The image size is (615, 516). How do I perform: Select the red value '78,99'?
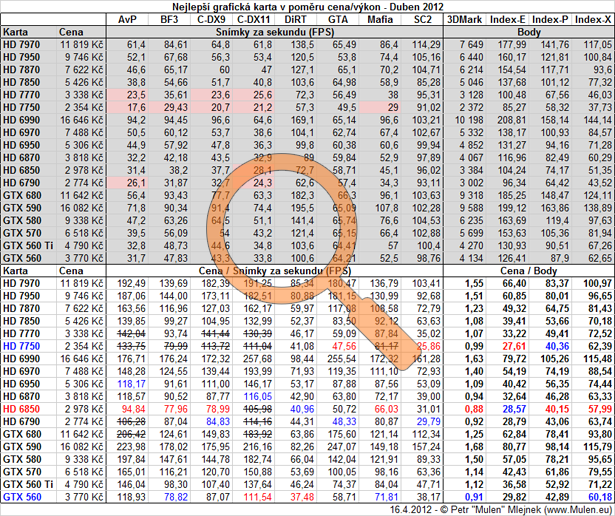tap(218, 409)
